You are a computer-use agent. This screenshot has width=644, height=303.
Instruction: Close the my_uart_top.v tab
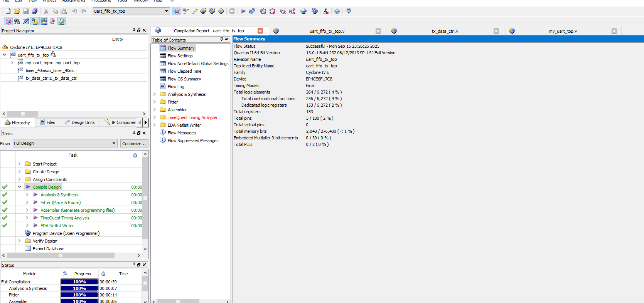614,31
